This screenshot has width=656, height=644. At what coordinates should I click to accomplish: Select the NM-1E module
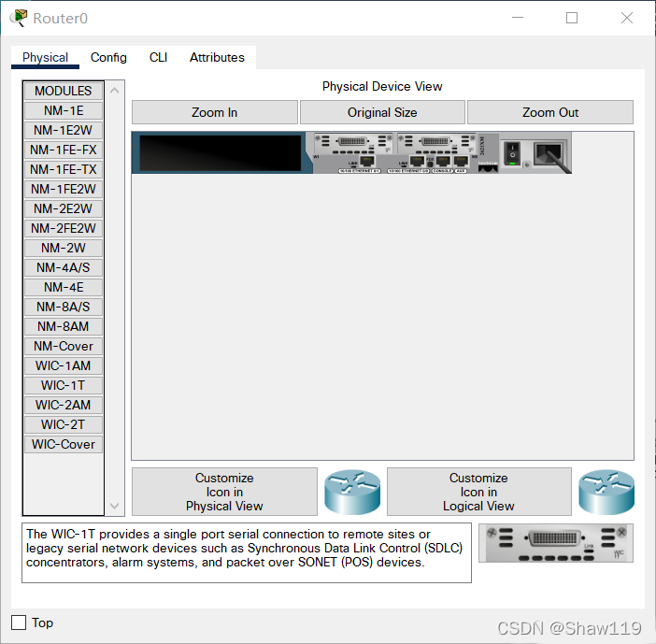64,110
